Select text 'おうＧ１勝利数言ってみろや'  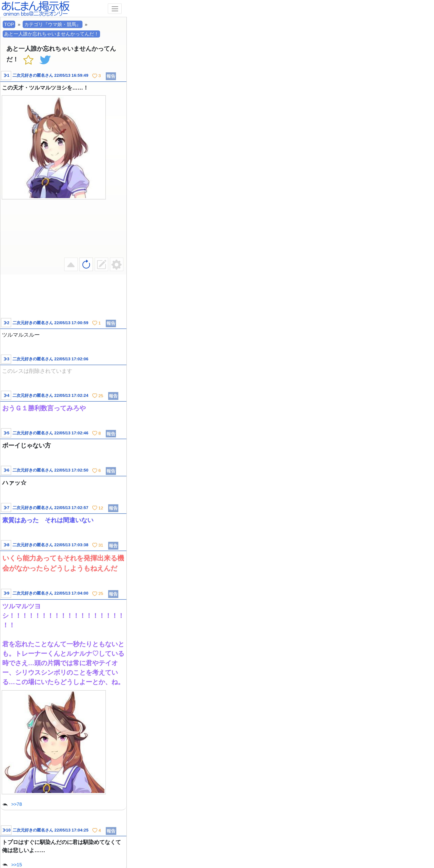[44, 408]
